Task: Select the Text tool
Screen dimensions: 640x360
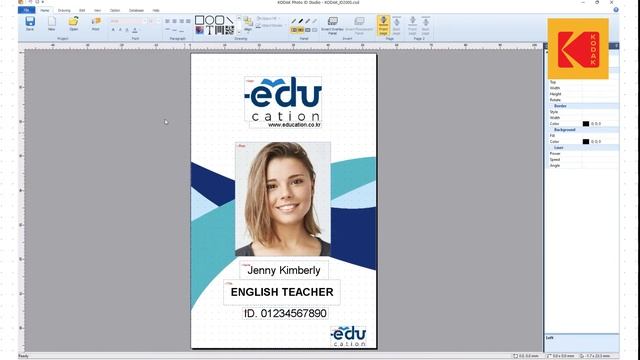Action: [209, 31]
